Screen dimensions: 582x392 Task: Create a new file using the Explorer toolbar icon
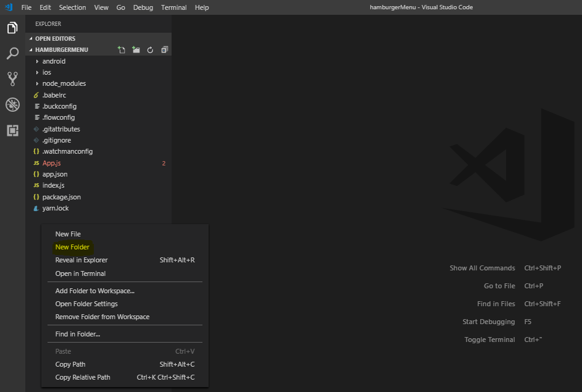click(122, 49)
